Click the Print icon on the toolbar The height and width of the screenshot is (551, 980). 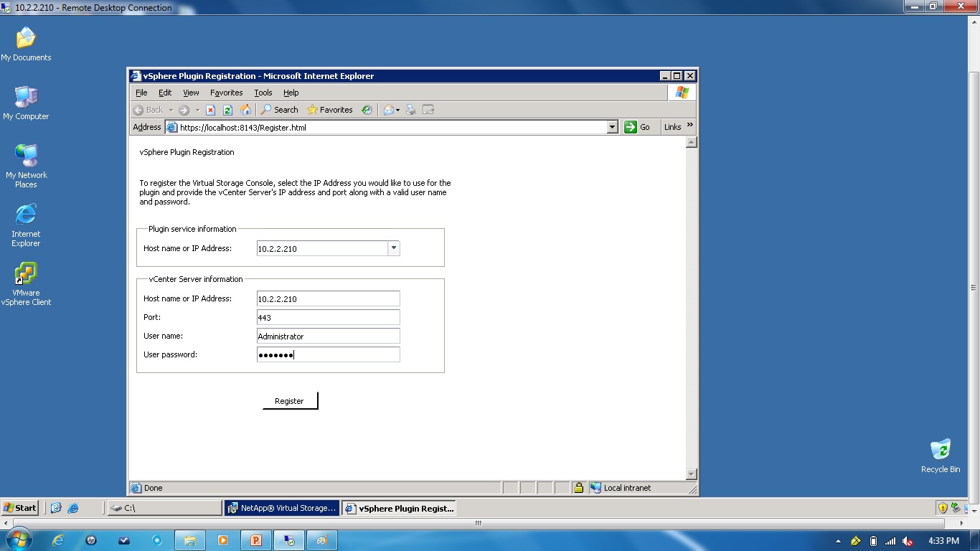coord(410,110)
